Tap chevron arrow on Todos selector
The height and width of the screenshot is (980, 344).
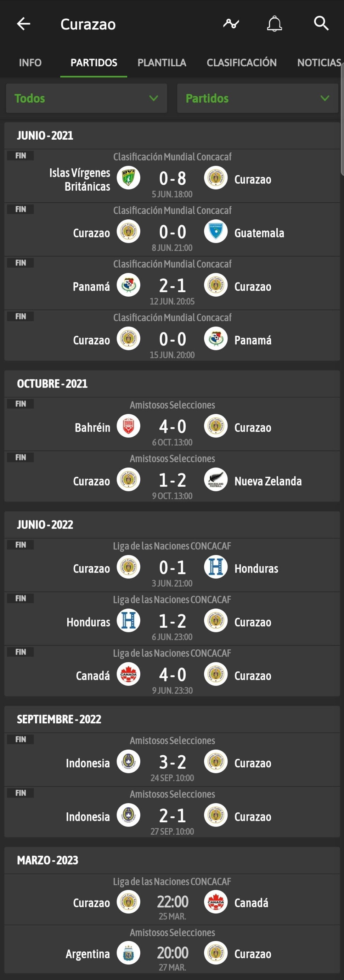[x=153, y=98]
